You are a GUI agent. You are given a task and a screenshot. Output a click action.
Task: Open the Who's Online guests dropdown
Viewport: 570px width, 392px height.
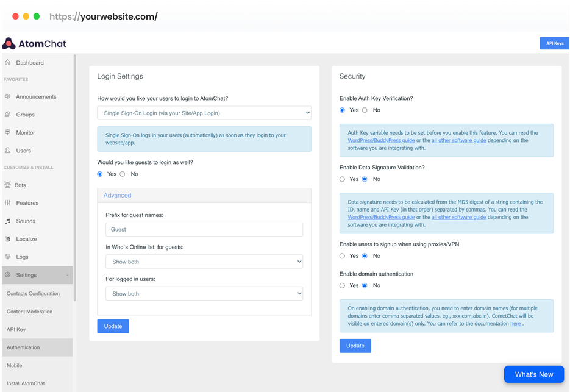204,261
